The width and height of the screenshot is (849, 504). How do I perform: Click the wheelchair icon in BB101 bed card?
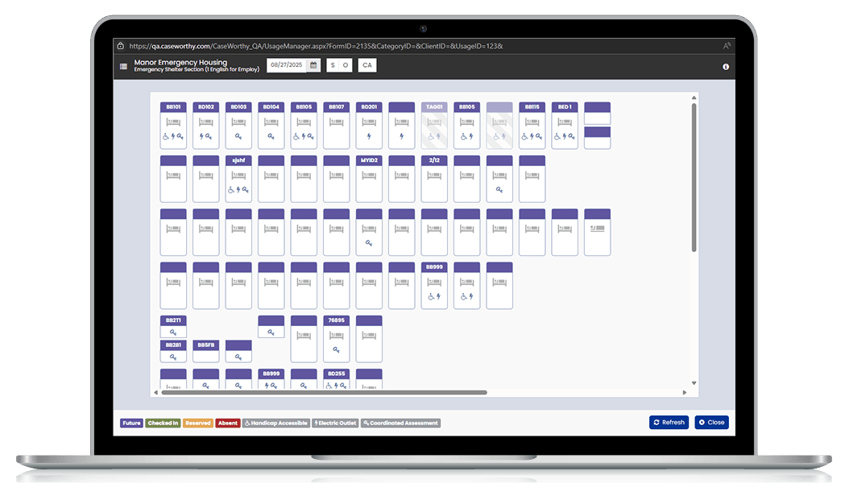pos(166,136)
